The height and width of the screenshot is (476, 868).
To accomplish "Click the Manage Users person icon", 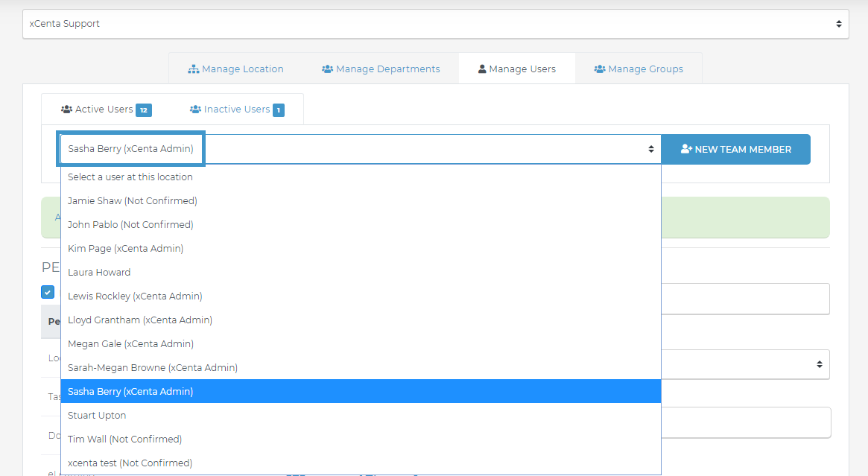I will point(482,69).
